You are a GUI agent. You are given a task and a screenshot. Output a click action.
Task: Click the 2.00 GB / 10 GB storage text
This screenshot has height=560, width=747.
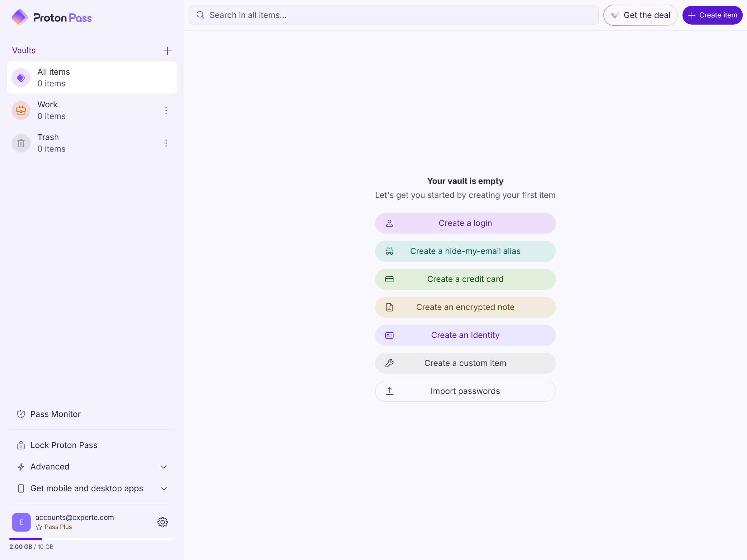31,547
